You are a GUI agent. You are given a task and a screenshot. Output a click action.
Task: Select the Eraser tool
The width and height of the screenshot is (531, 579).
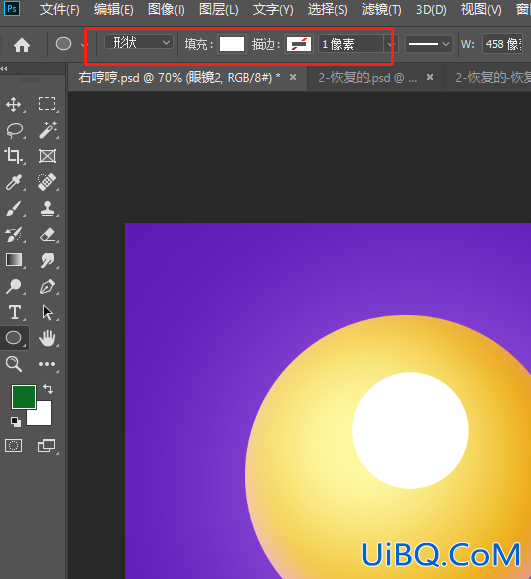pos(47,234)
